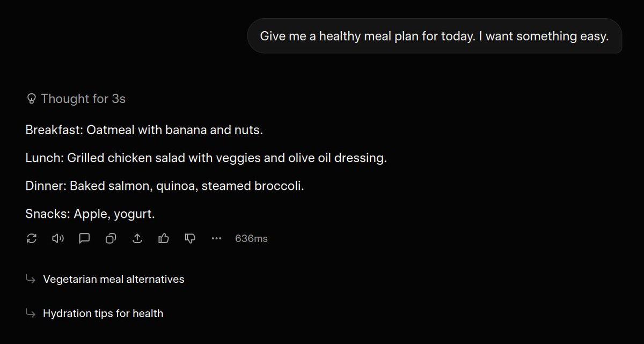Choose the "Hydration tips for health" follow-up
This screenshot has height=344, width=644.
(x=103, y=313)
